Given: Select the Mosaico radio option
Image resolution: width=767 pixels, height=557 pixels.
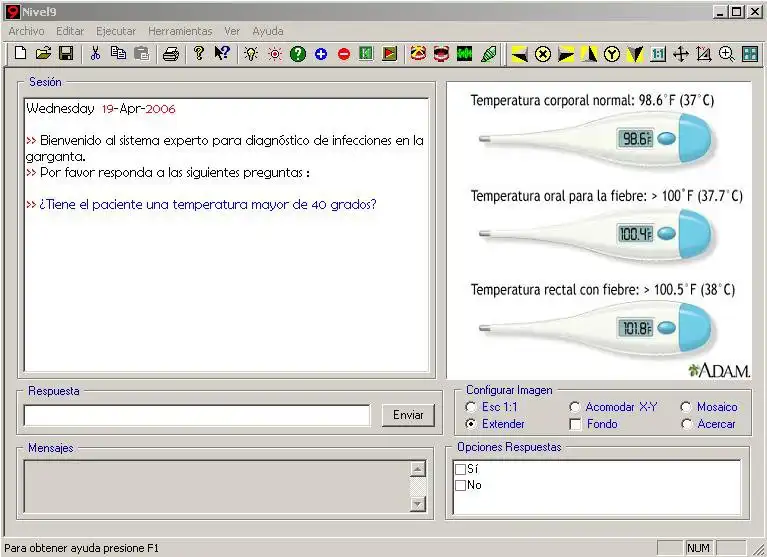Looking at the screenshot, I should 686,407.
